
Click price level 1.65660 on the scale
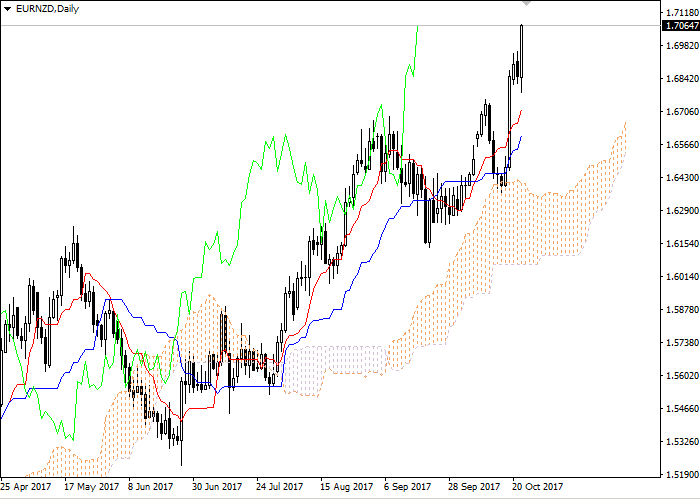tap(682, 145)
